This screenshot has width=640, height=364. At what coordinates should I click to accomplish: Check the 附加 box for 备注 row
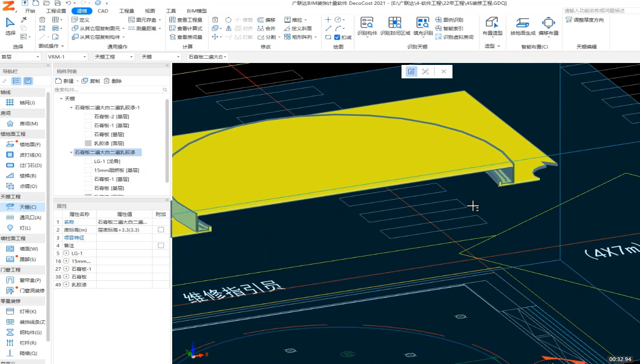(x=161, y=245)
